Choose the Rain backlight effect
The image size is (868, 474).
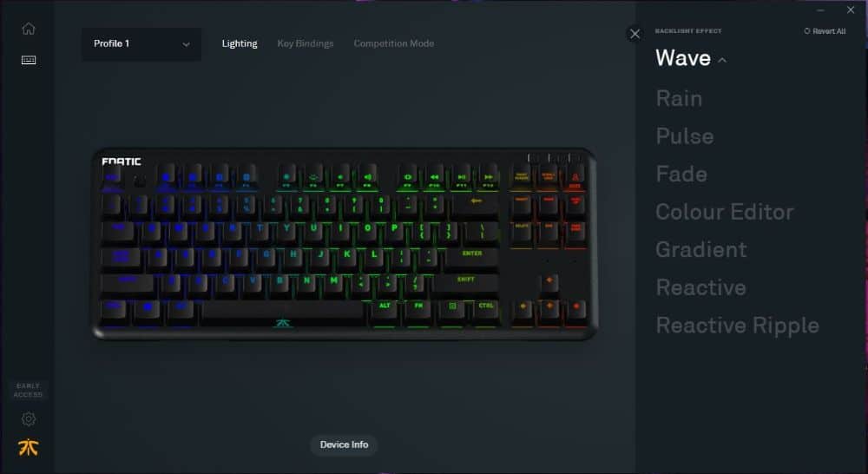[x=679, y=99]
